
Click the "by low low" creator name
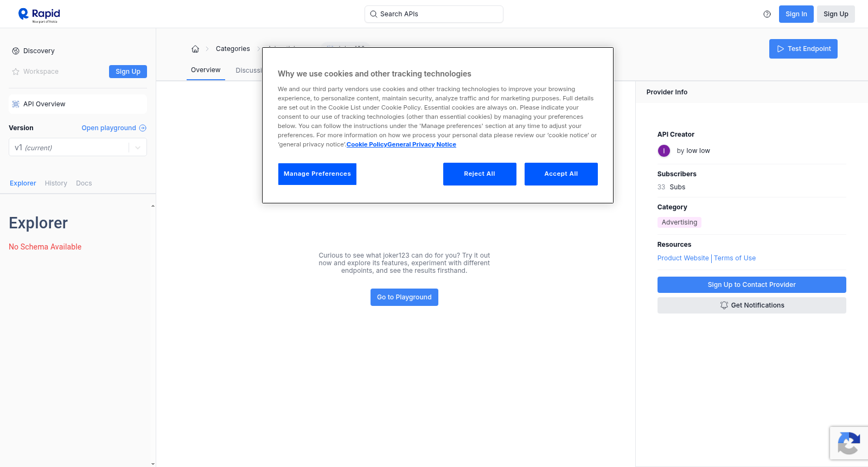click(693, 151)
